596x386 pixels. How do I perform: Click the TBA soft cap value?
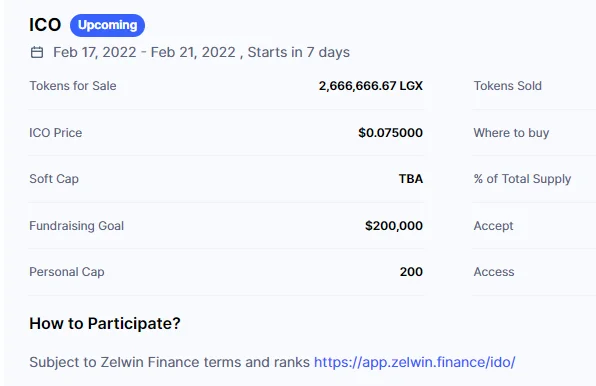[411, 179]
